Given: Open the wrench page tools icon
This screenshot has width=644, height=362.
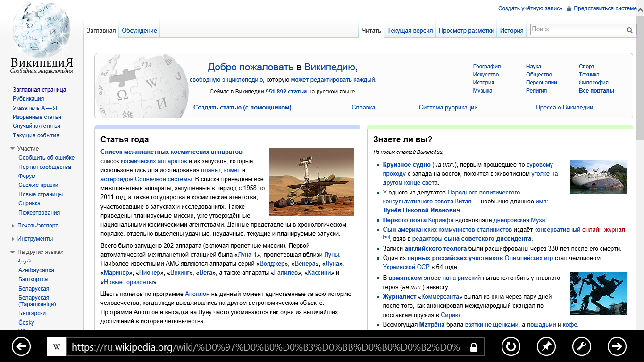Looking at the screenshot, I should (x=581, y=347).
